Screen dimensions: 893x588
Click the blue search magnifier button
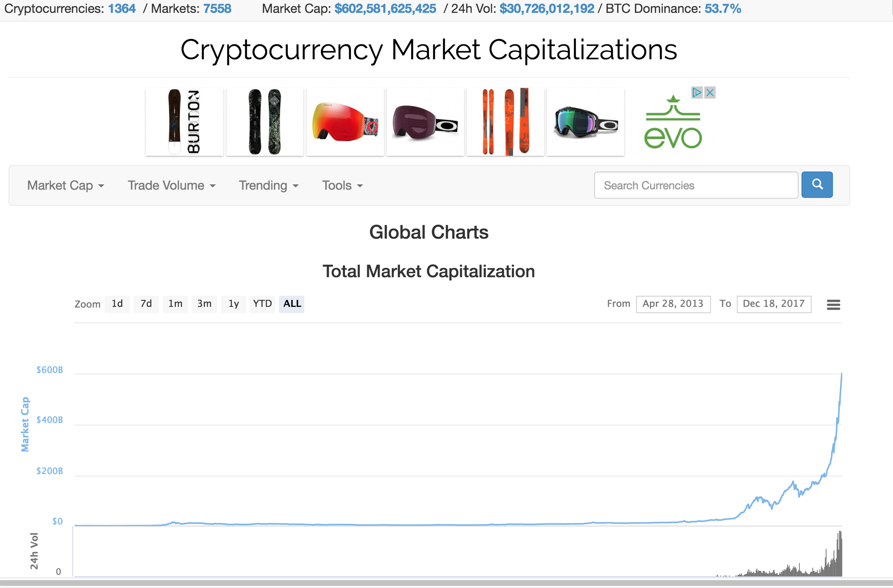coord(817,185)
